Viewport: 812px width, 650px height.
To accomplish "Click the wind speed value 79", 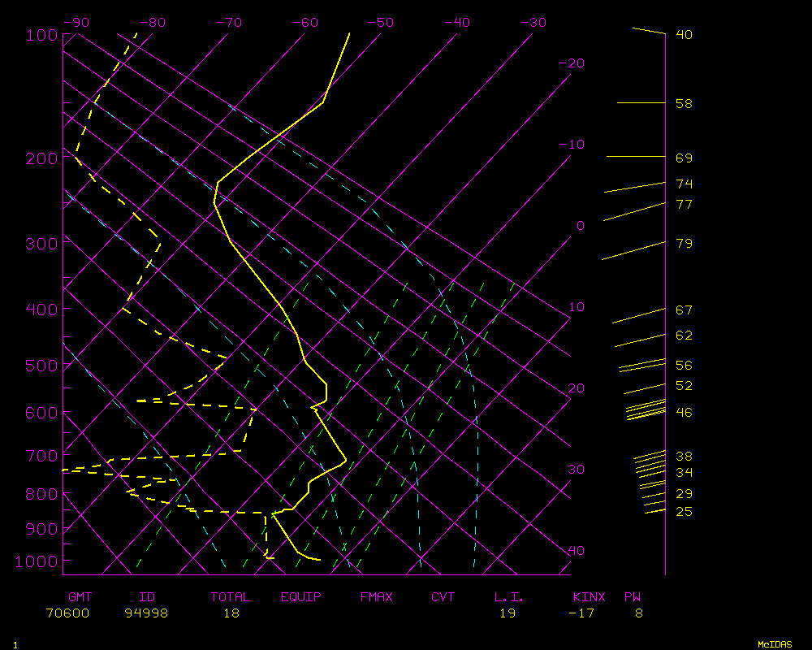I will coord(684,244).
